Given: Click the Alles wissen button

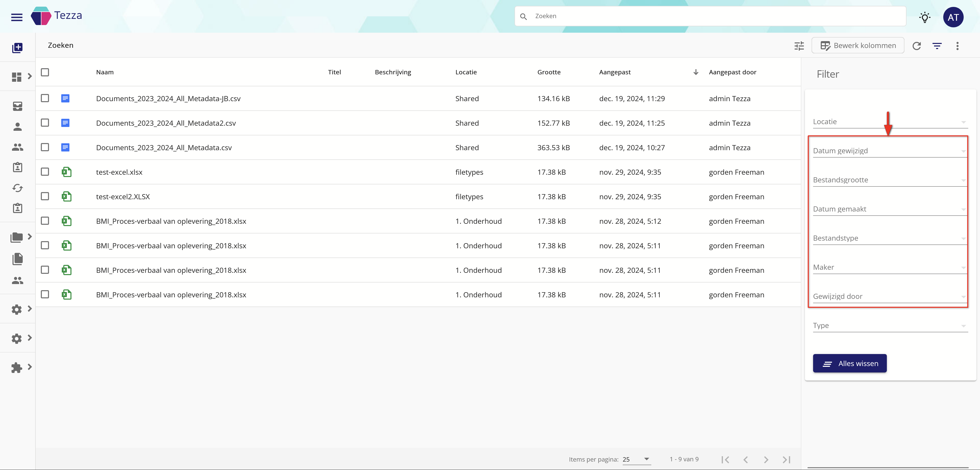Looking at the screenshot, I should 850,363.
